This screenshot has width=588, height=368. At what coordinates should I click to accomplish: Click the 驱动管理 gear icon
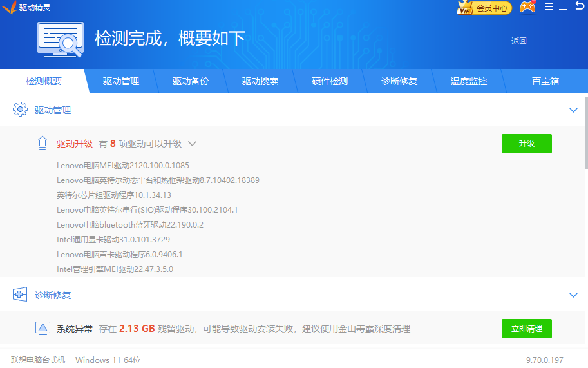click(20, 109)
